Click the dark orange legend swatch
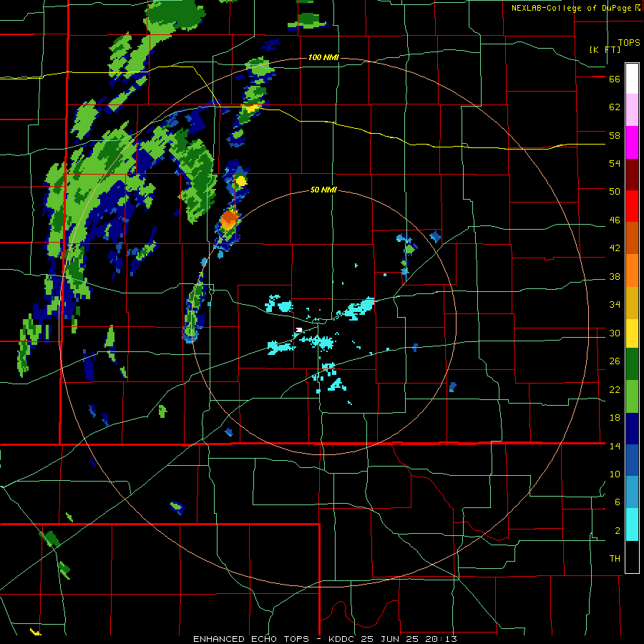Image resolution: width=644 pixels, height=644 pixels. pyautogui.click(x=632, y=238)
